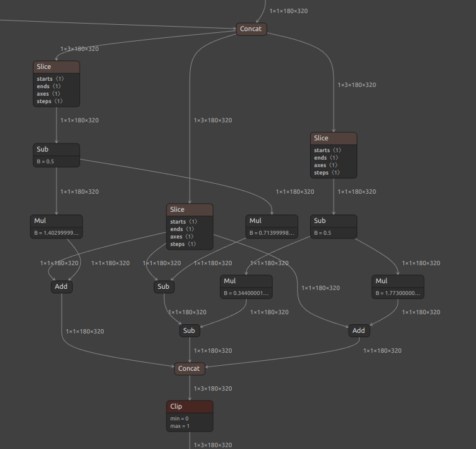Click 'axes' attribute in the middle Slice
The height and width of the screenshot is (449, 476).
182,237
